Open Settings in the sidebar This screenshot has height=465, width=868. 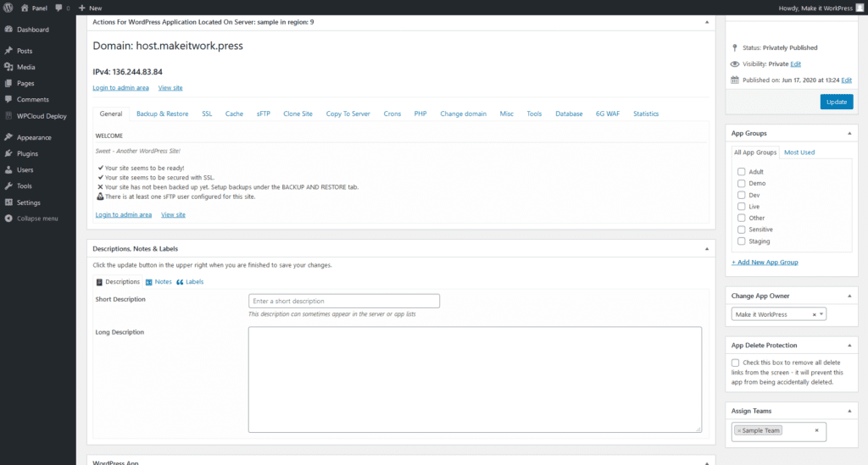click(28, 202)
